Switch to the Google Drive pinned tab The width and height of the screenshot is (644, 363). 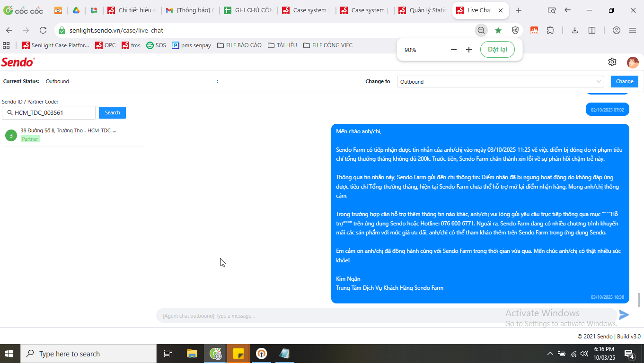[76, 10]
